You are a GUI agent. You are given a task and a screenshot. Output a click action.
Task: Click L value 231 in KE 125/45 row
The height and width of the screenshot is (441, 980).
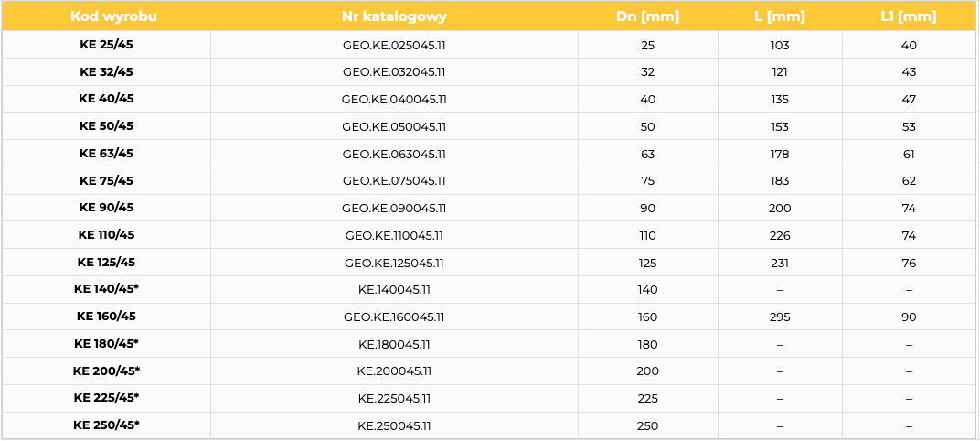(x=780, y=264)
